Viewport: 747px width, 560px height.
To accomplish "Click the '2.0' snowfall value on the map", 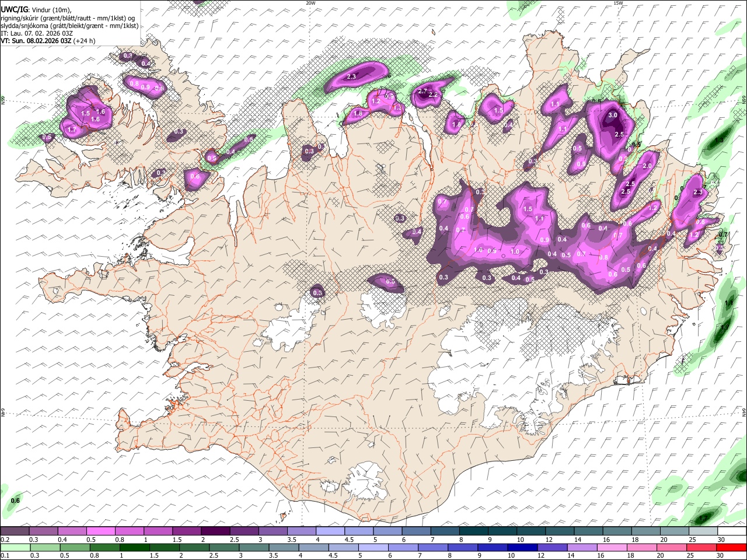I will (x=647, y=166).
